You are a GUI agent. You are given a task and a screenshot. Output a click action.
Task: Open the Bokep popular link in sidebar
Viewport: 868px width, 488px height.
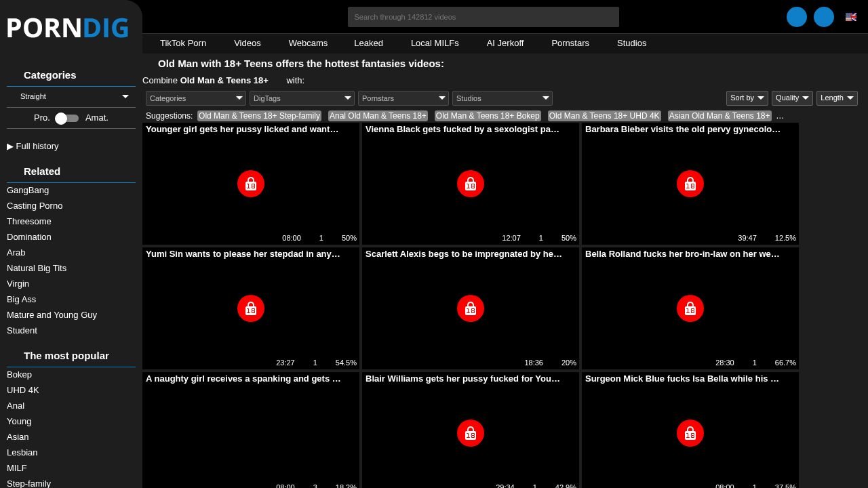click(x=19, y=375)
